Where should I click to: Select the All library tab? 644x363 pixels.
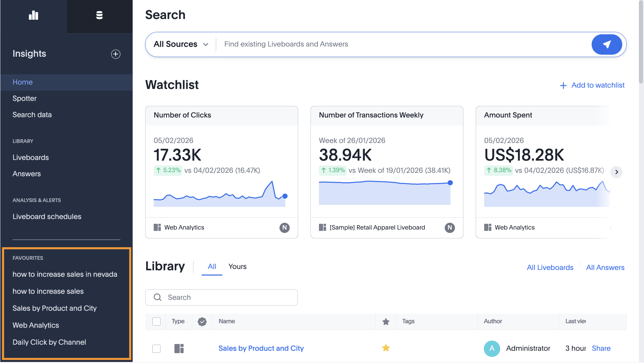pos(212,267)
